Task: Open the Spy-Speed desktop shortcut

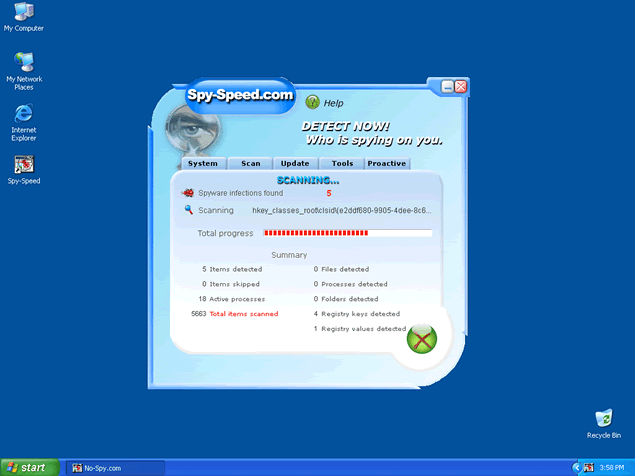Action: click(23, 165)
